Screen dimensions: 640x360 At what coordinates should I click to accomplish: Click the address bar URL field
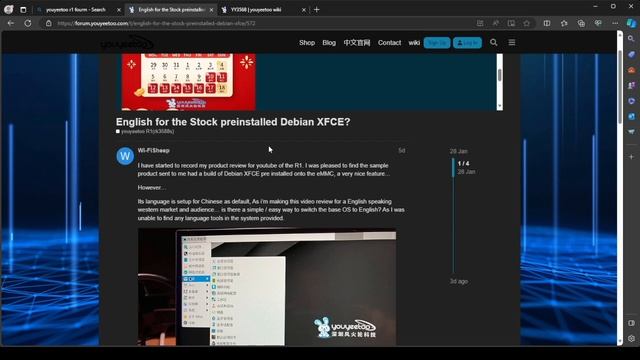[261, 23]
